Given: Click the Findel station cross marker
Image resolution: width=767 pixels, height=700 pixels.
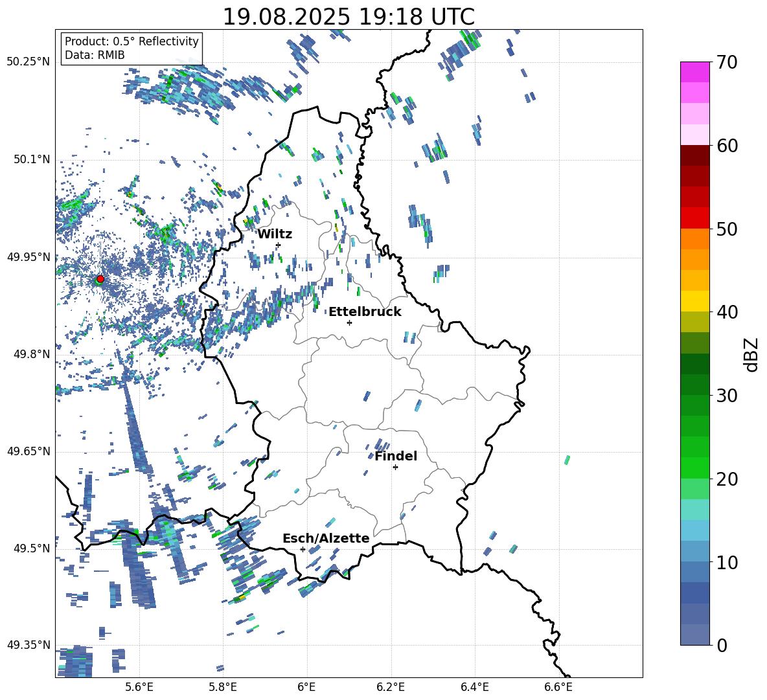Looking at the screenshot, I should point(395,468).
